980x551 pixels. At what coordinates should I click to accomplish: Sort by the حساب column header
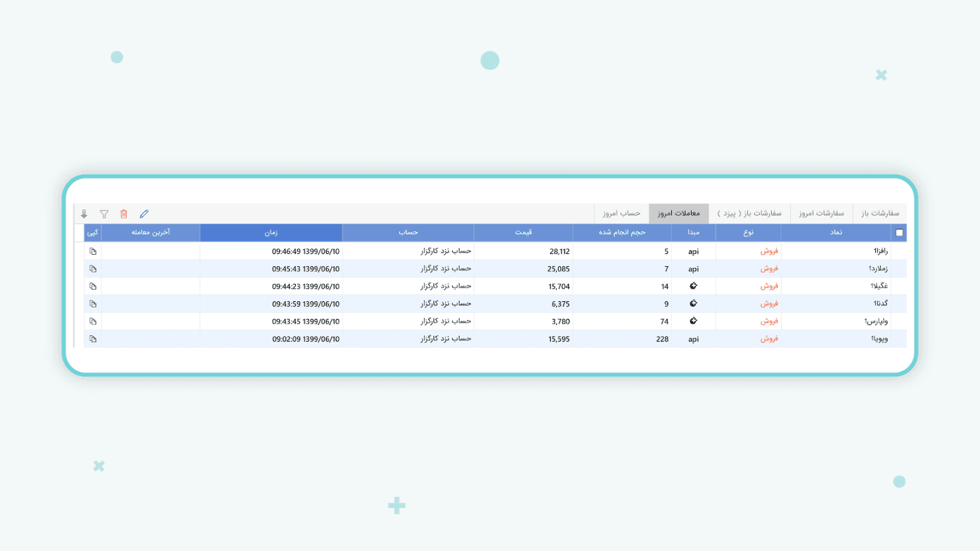[x=408, y=233]
